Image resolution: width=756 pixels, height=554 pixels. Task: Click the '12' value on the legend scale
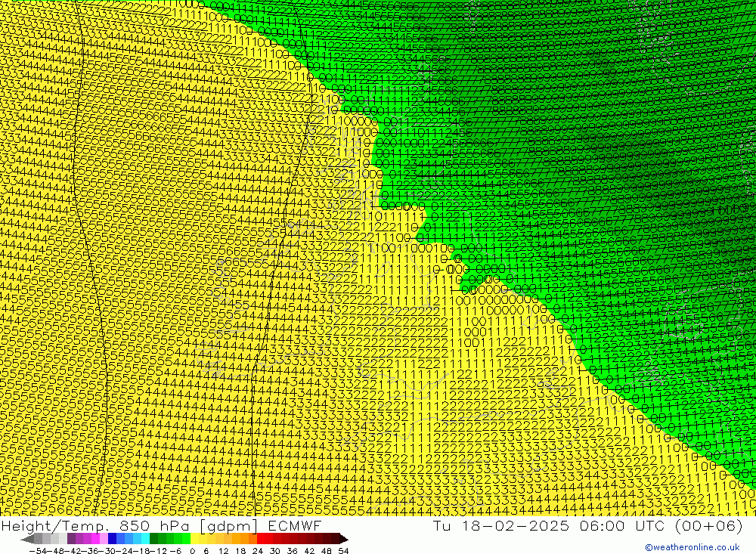click(224, 551)
